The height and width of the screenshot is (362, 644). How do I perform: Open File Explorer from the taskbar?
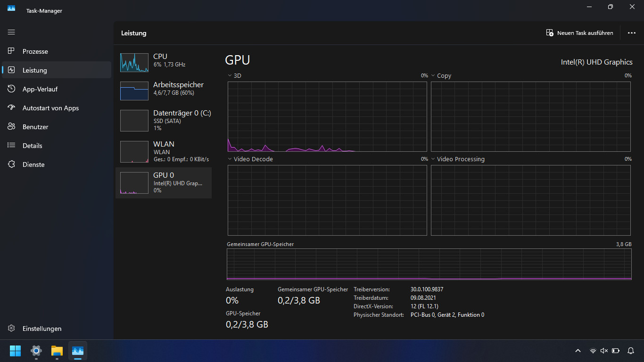coord(57,351)
